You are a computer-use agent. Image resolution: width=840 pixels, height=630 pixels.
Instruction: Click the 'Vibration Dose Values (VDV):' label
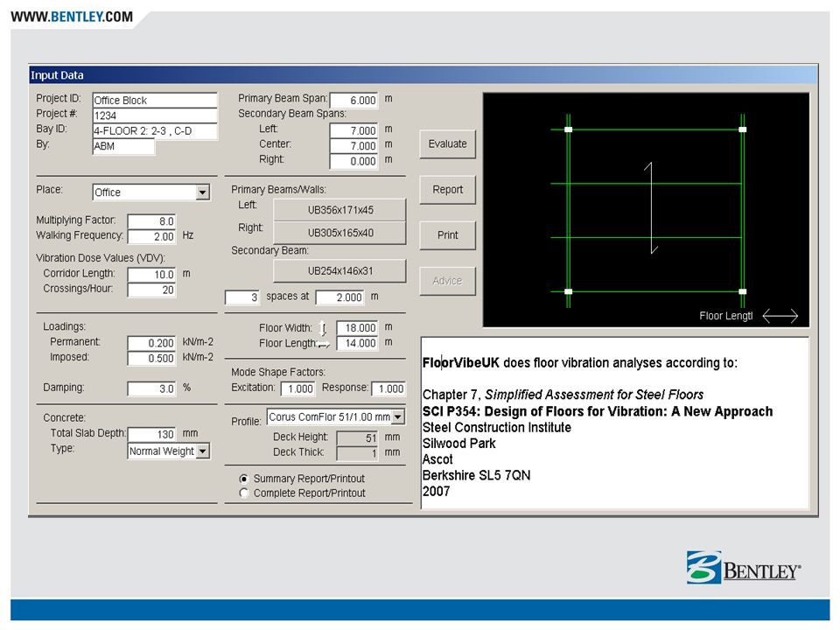click(x=101, y=257)
